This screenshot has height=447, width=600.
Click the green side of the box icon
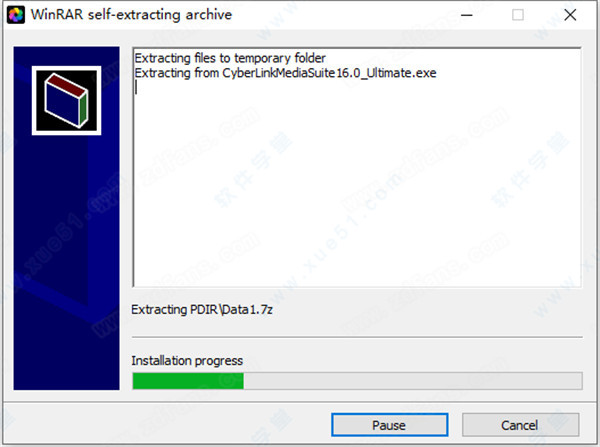(83, 109)
